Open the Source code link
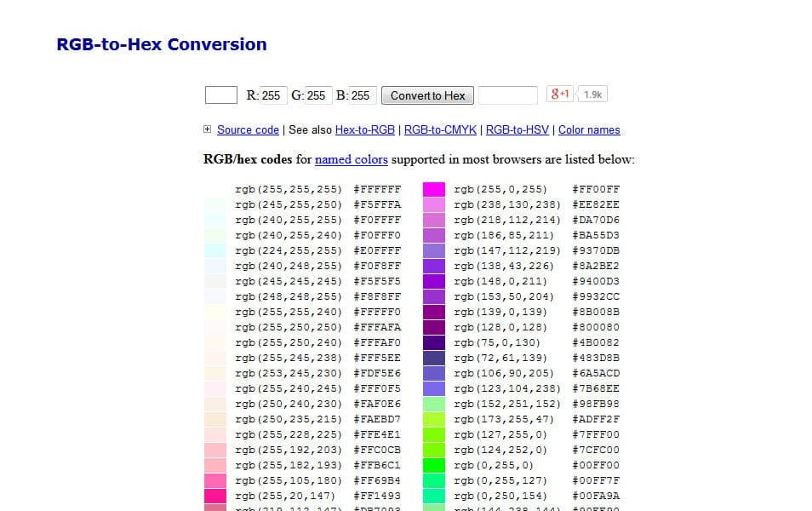 coord(248,129)
